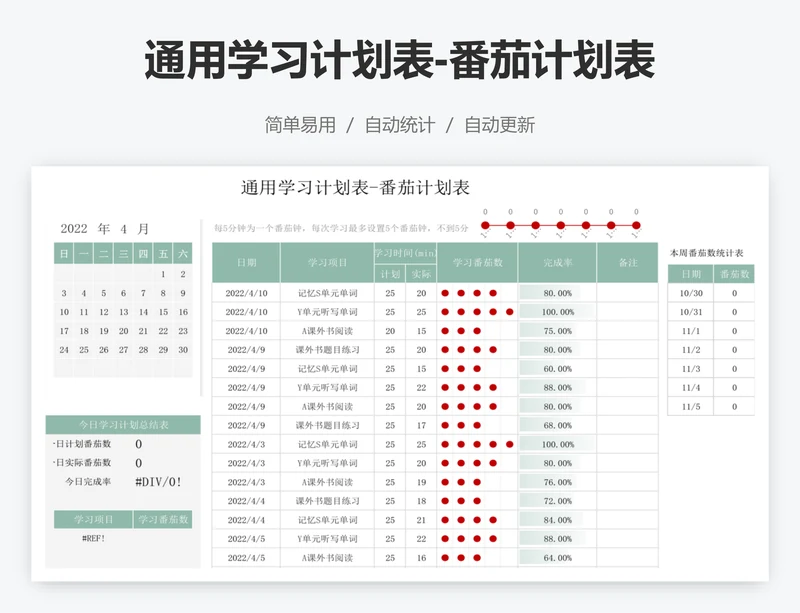
Task: Click the 三 weekday header in the calendar
Action: pyautogui.click(x=123, y=253)
